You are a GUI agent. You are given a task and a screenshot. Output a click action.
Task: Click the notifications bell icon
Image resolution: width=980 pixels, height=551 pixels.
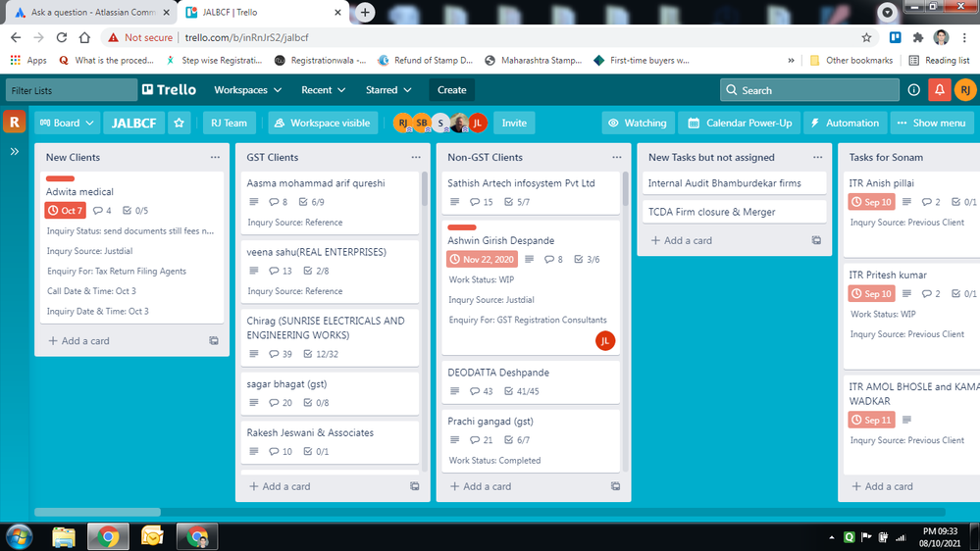pos(940,90)
